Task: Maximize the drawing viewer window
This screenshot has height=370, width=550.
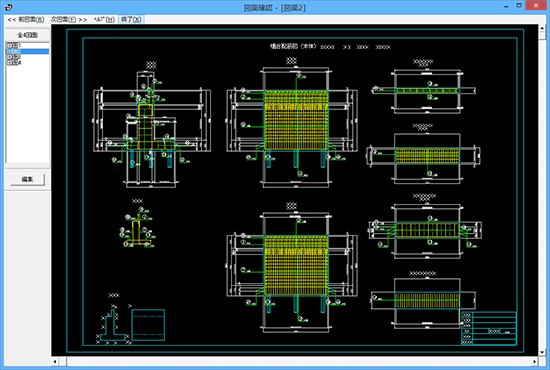Action: point(519,6)
